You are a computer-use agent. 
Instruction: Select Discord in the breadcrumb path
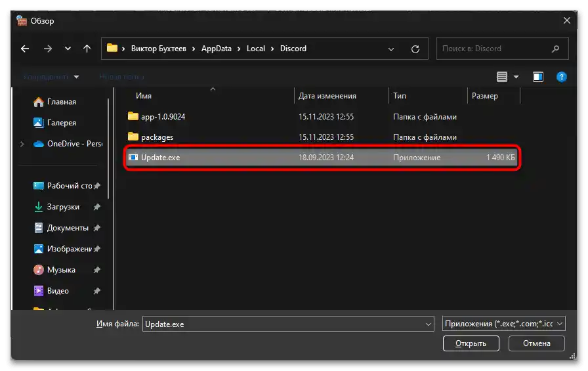(293, 49)
